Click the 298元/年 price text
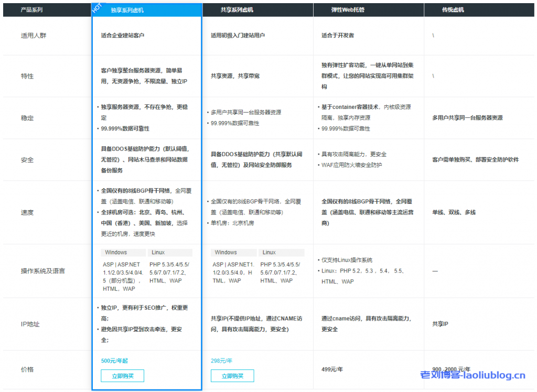The height and width of the screenshot is (392, 537). [221, 361]
